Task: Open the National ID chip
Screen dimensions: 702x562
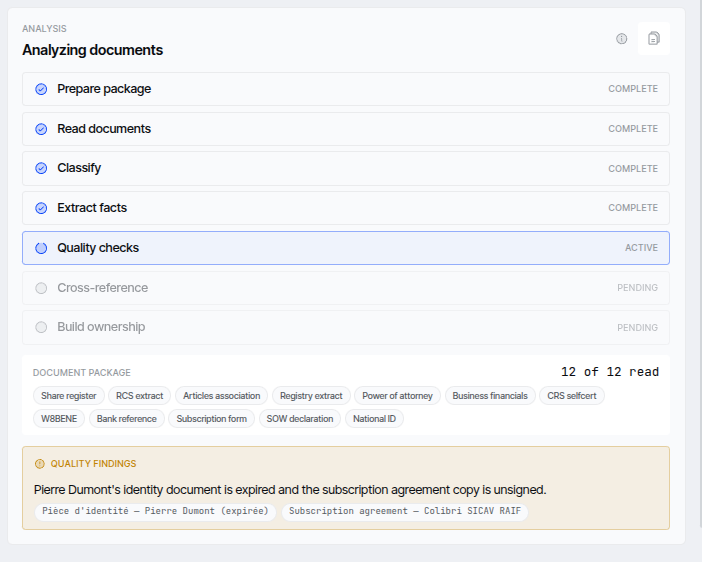Action: click(374, 419)
